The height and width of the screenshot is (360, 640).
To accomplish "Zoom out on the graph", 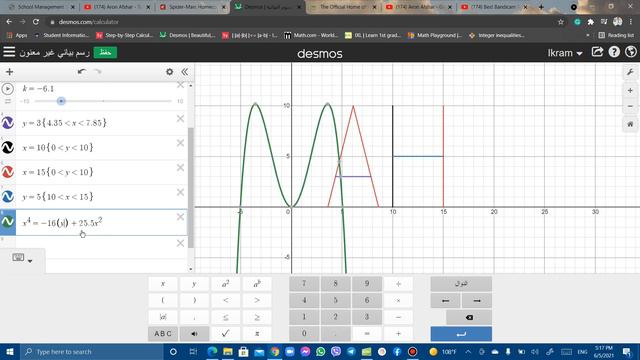I will point(630,106).
